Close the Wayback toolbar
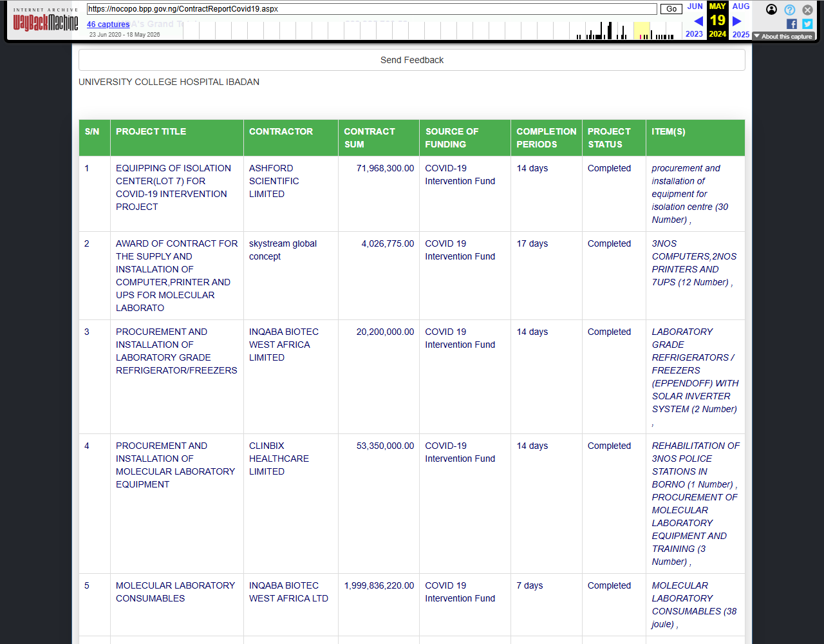Viewport: 824px width, 644px height. pos(807,10)
